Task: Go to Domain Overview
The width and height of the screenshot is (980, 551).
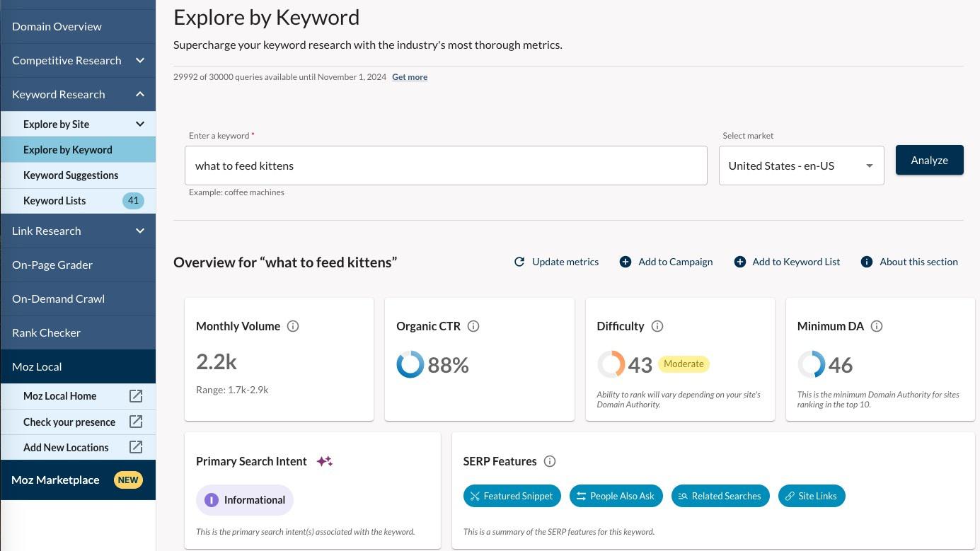Action: (57, 27)
